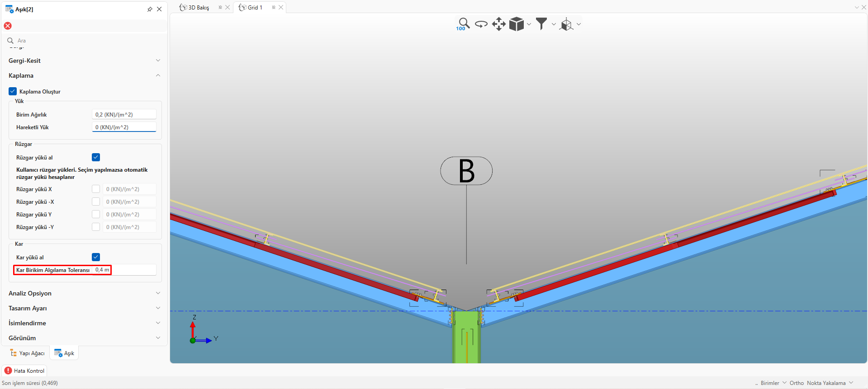Viewport: 868px width, 389px height.
Task: Open the filter dropdown arrow
Action: (554, 24)
